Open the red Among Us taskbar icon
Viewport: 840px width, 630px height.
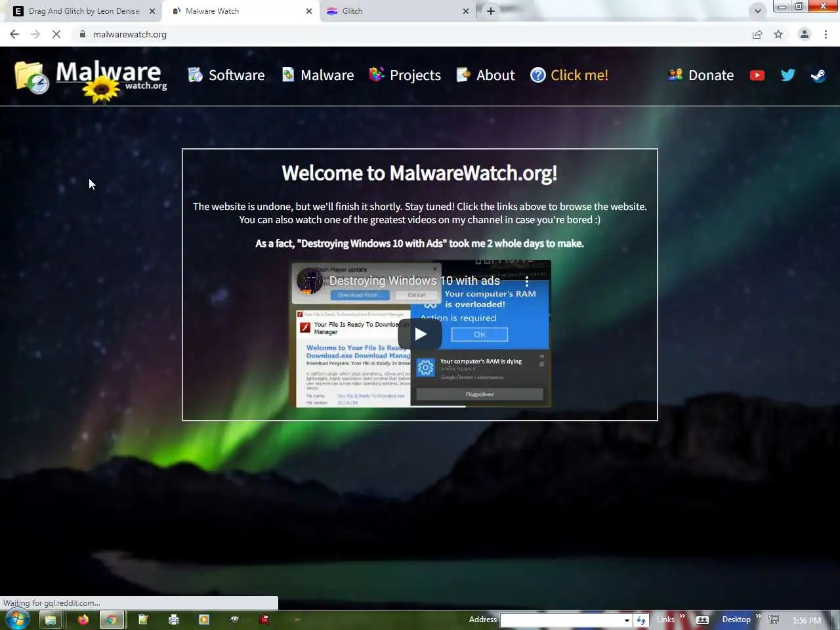[264, 619]
